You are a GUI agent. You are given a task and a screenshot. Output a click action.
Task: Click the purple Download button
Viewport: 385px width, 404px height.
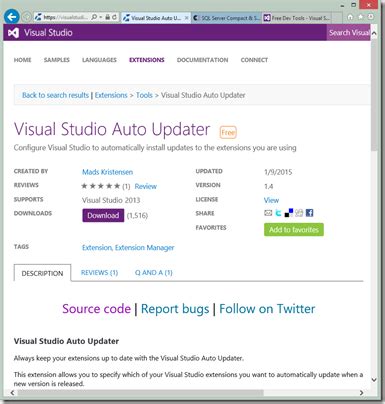tap(103, 215)
